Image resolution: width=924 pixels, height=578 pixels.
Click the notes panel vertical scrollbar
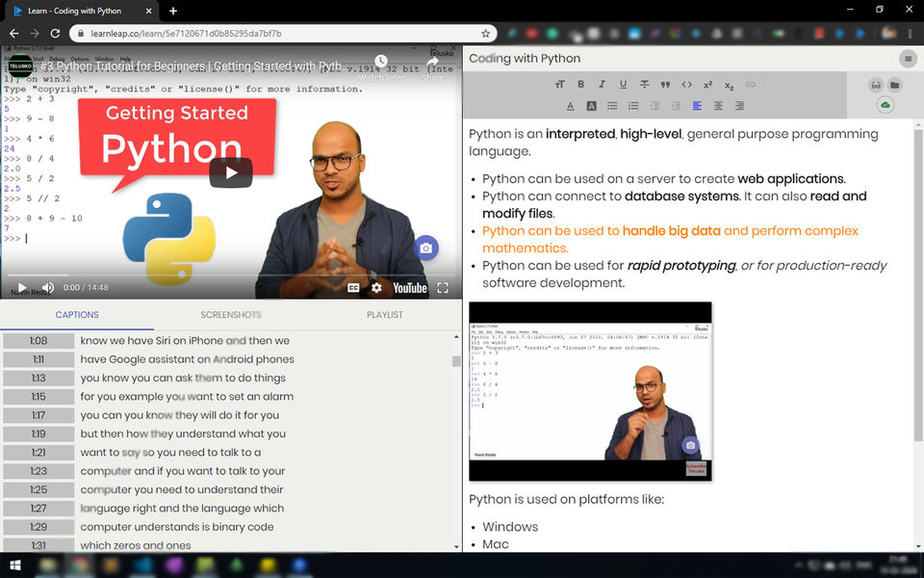tap(918, 285)
